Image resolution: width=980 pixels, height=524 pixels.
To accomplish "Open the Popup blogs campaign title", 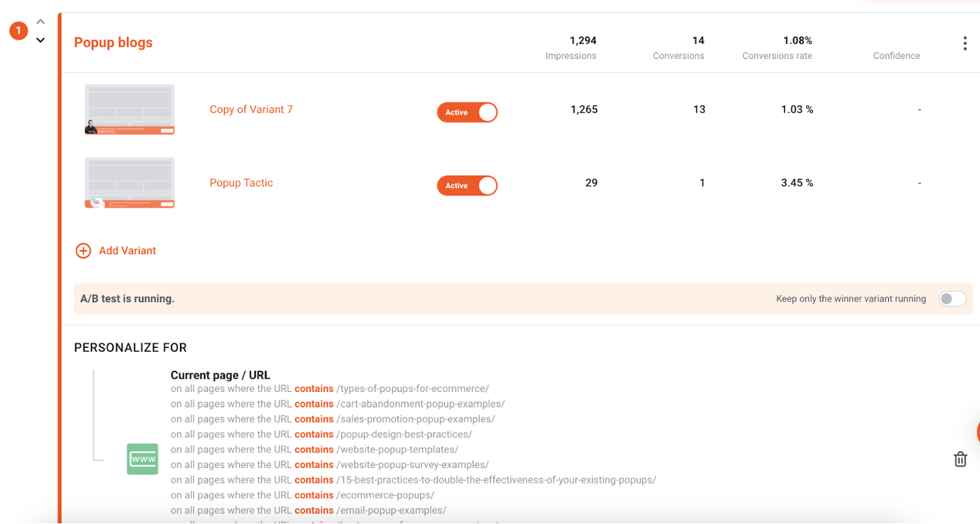I will tap(114, 43).
